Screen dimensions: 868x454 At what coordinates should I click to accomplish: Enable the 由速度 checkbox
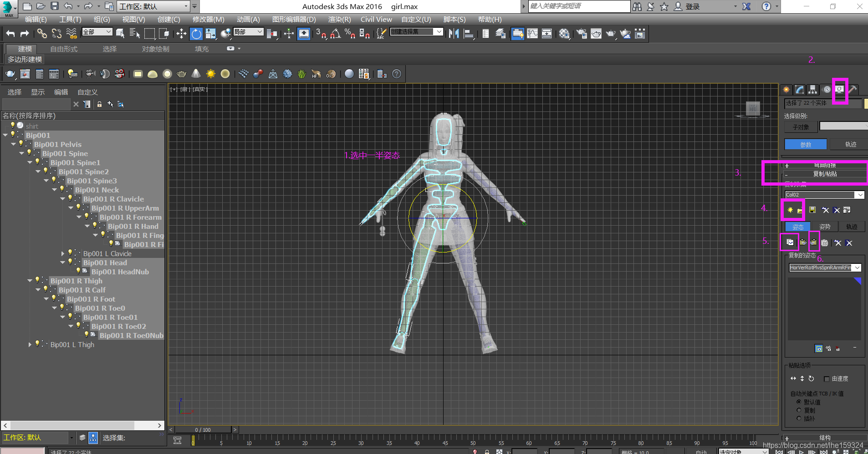click(827, 379)
